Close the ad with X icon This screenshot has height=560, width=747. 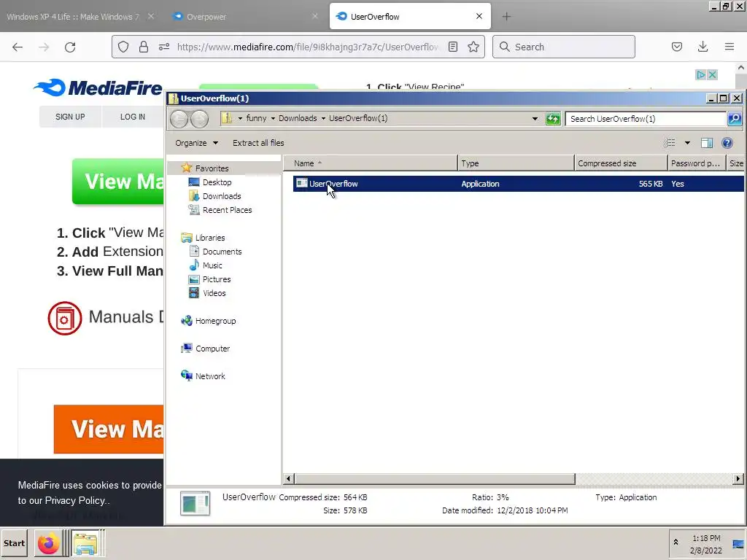[712, 75]
